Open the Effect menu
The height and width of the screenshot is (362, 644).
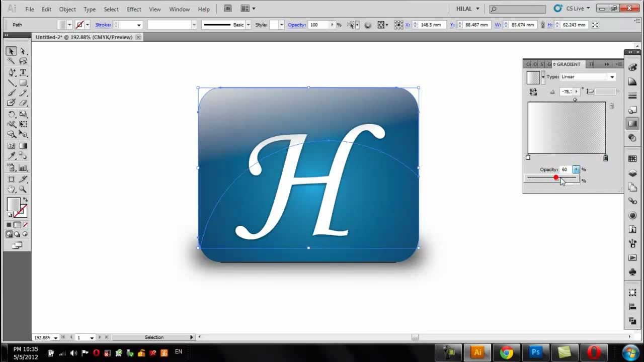click(x=134, y=9)
